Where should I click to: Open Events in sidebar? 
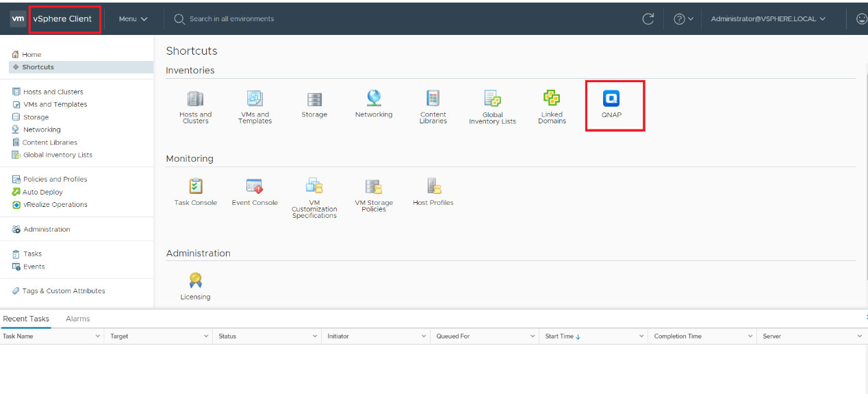[x=28, y=267]
